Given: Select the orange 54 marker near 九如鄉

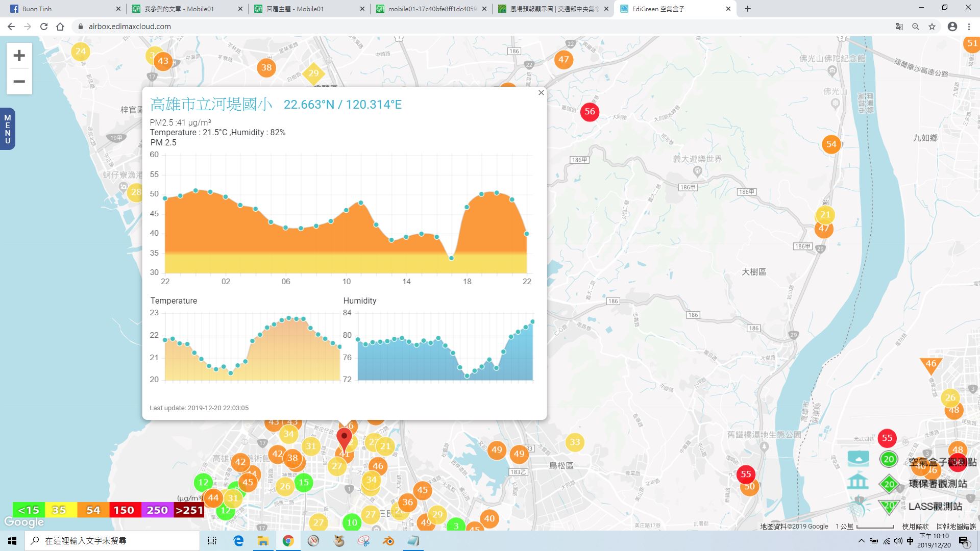Looking at the screenshot, I should coord(831,144).
